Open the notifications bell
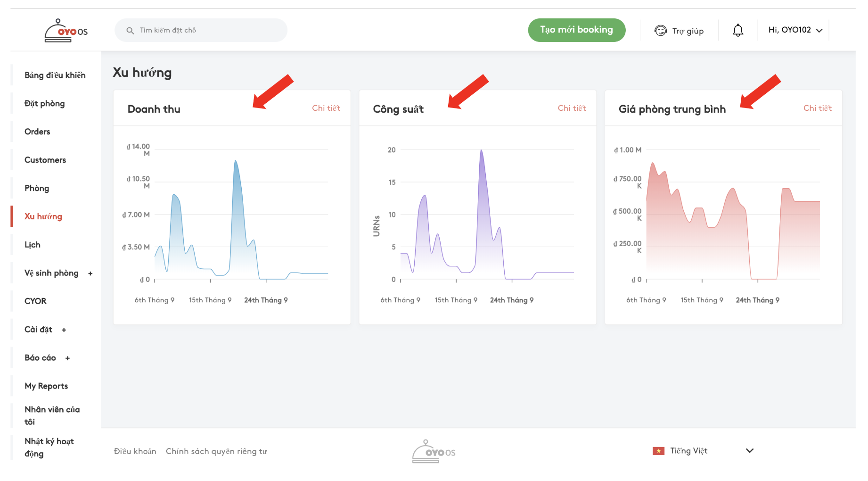This screenshot has width=868, height=481. pyautogui.click(x=738, y=31)
